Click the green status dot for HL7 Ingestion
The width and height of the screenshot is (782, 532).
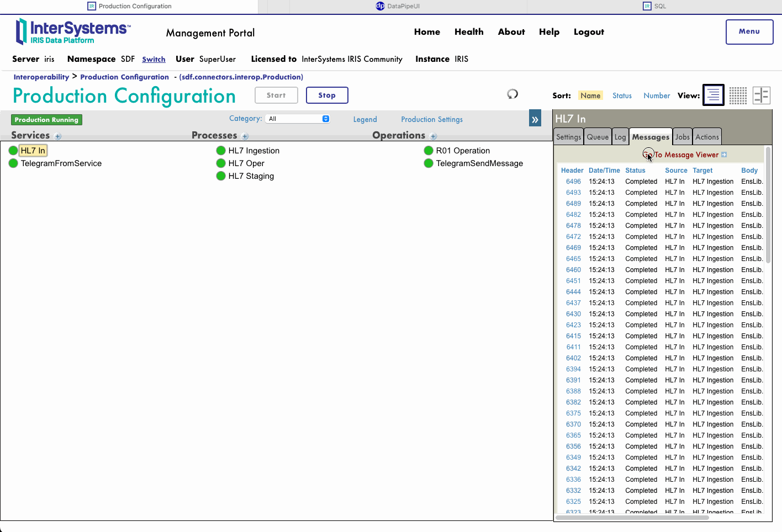pos(221,151)
